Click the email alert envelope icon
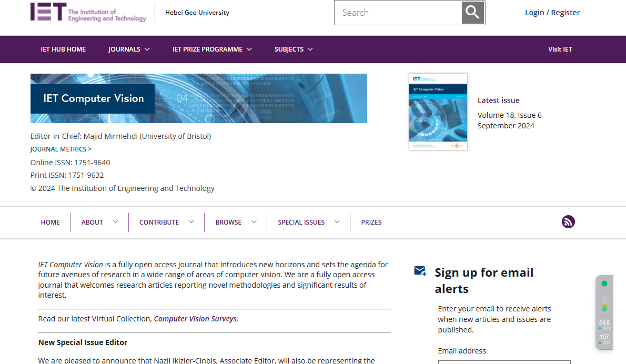Viewport: 626px width, 364px height. (420, 271)
